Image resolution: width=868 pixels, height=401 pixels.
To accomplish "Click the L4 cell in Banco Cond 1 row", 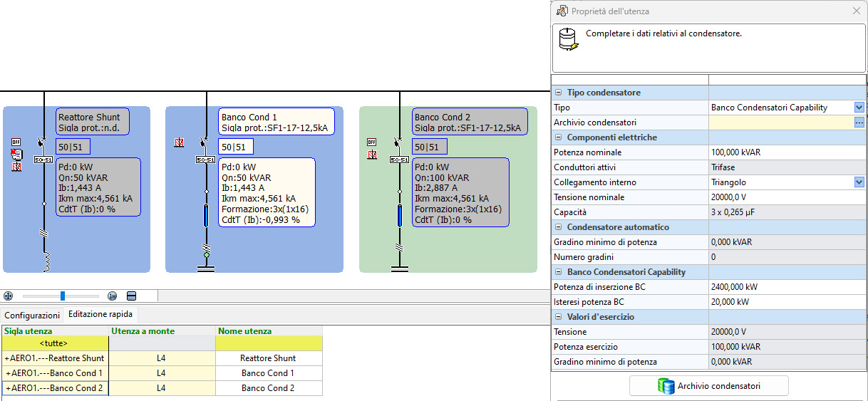I will [162, 373].
